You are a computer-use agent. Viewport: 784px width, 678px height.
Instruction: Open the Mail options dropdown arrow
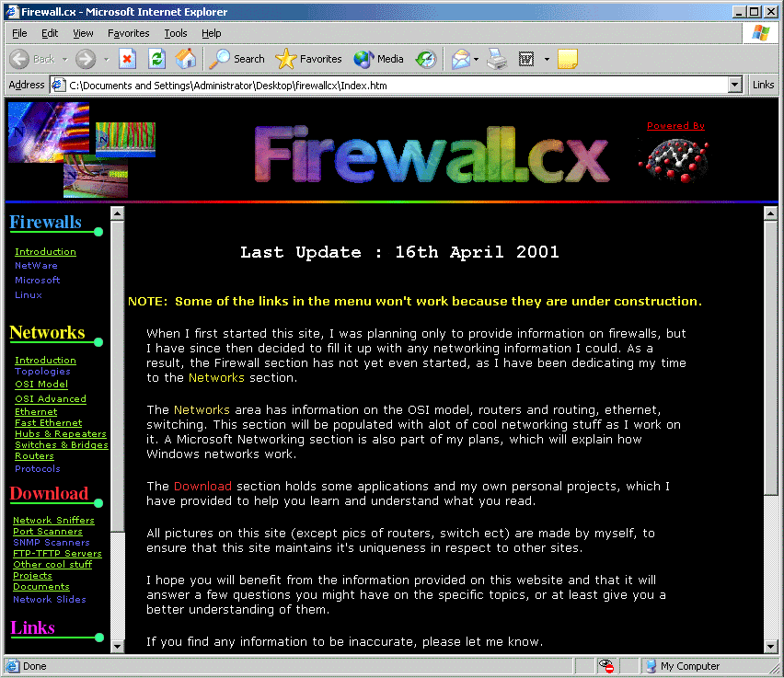(476, 60)
